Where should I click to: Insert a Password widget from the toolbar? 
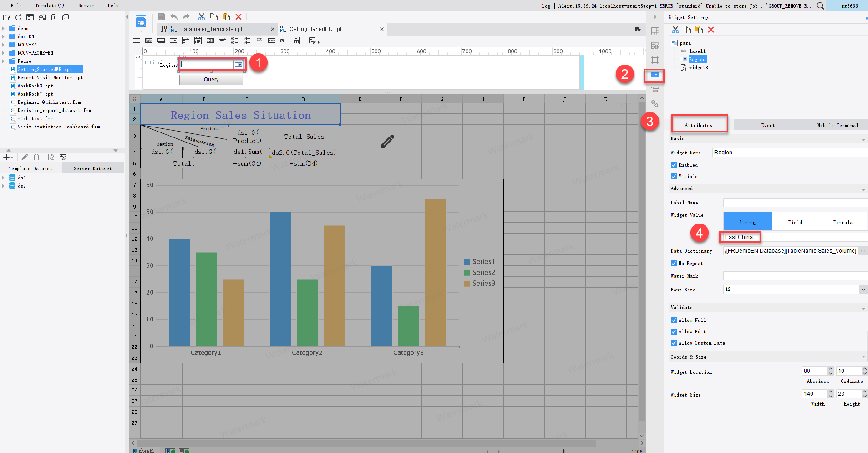click(272, 41)
